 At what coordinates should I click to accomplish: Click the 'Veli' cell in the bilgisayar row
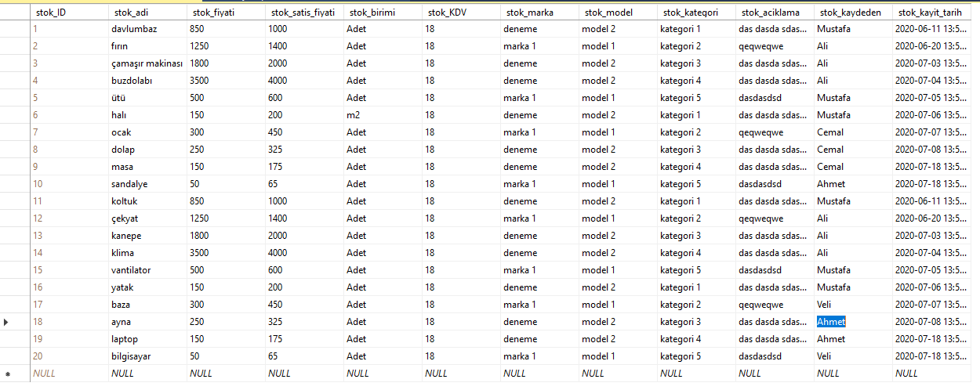coord(853,356)
